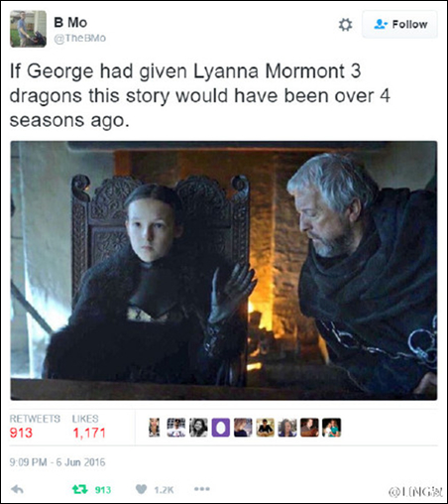The image size is (448, 504).
Task: Click the gear settings icon
Action: [x=346, y=25]
